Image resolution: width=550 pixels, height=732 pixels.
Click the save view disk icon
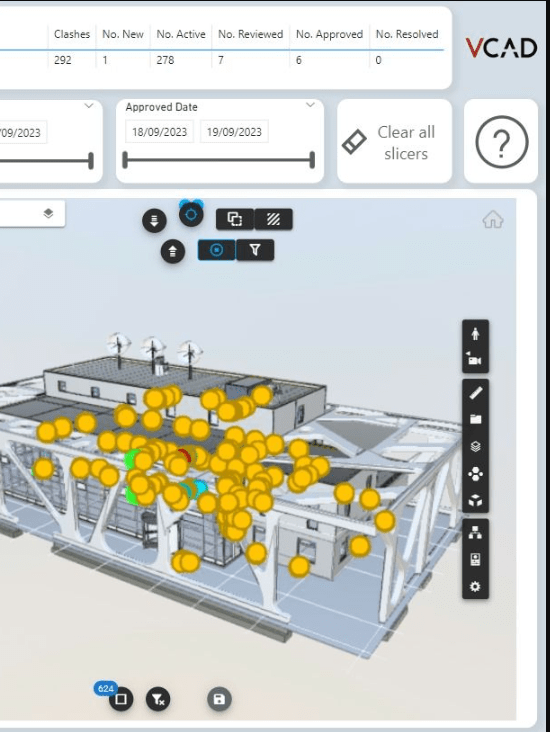pos(219,699)
